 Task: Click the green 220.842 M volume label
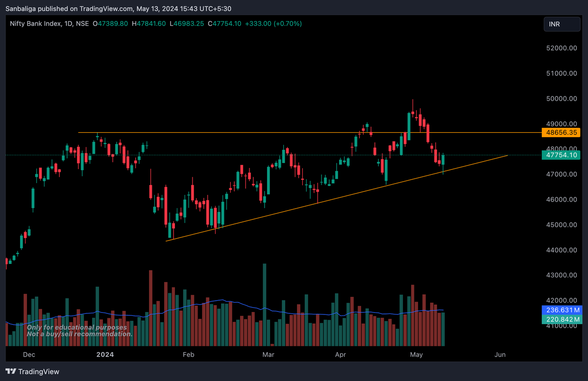tap(561, 319)
